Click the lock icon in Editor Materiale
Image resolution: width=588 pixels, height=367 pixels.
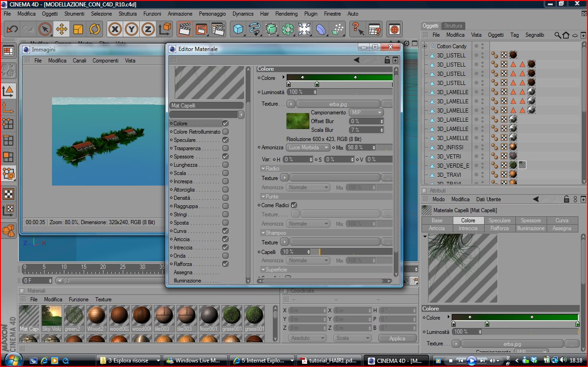(387, 60)
